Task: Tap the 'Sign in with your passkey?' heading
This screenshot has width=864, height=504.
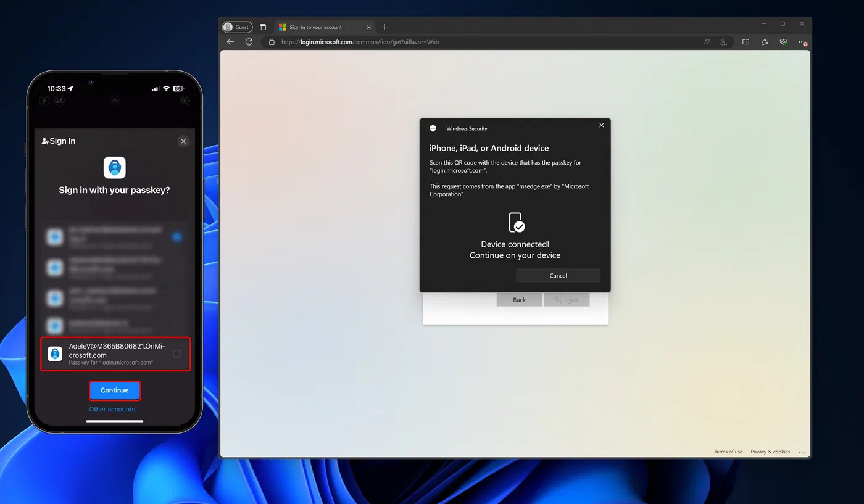Action: click(115, 190)
